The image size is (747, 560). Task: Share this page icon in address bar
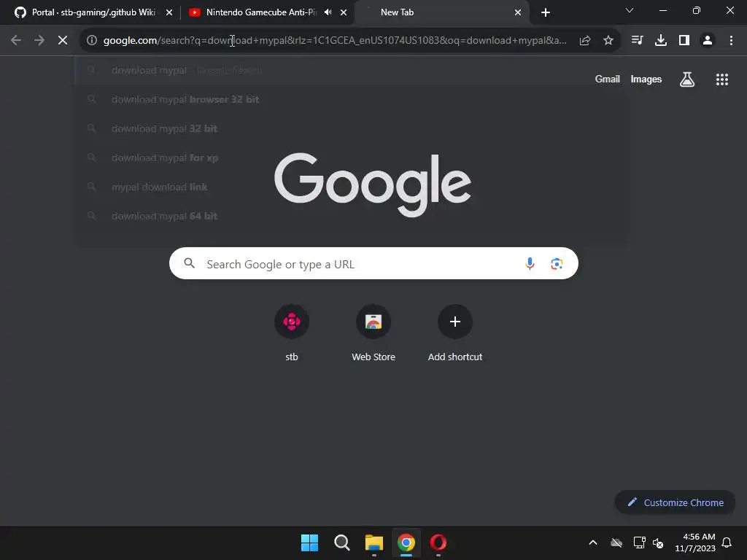585,41
